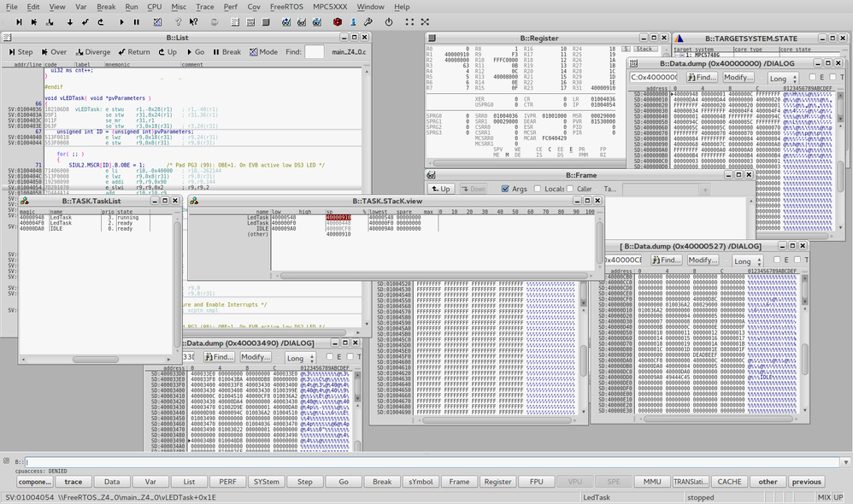Click the red stop-sign reset icon

click(x=338, y=21)
